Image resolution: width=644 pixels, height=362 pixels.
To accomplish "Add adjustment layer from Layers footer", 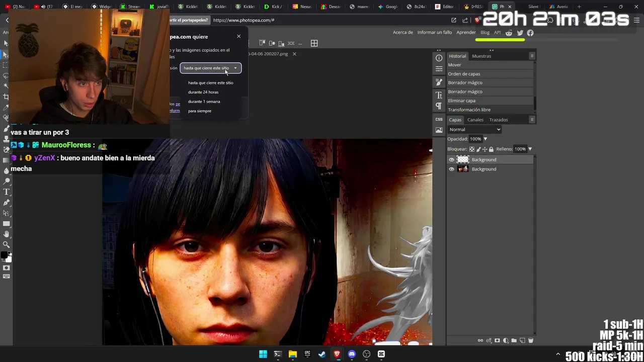I will pyautogui.click(x=506, y=340).
